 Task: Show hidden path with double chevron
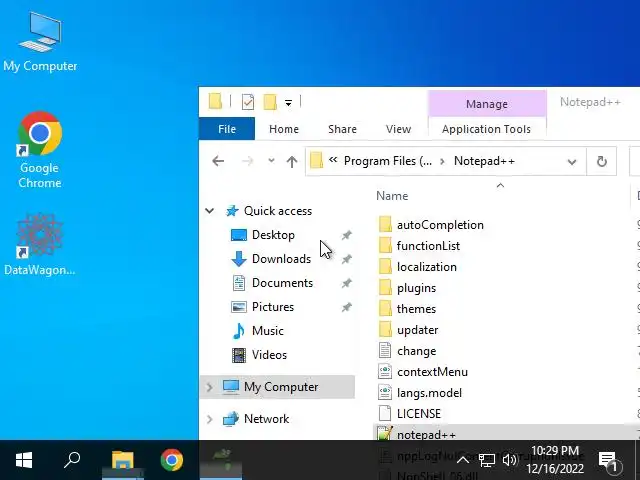333,160
